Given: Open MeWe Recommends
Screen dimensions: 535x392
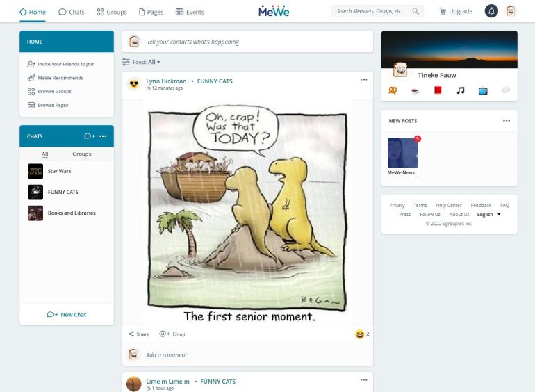Looking at the screenshot, I should pyautogui.click(x=56, y=78).
